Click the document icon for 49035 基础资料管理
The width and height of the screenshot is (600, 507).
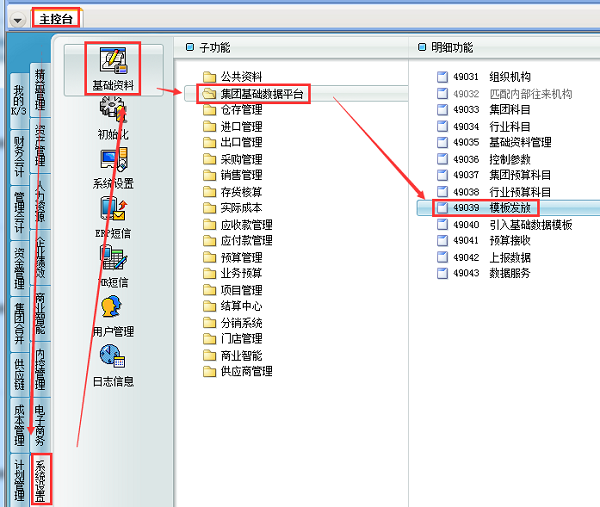click(x=442, y=142)
